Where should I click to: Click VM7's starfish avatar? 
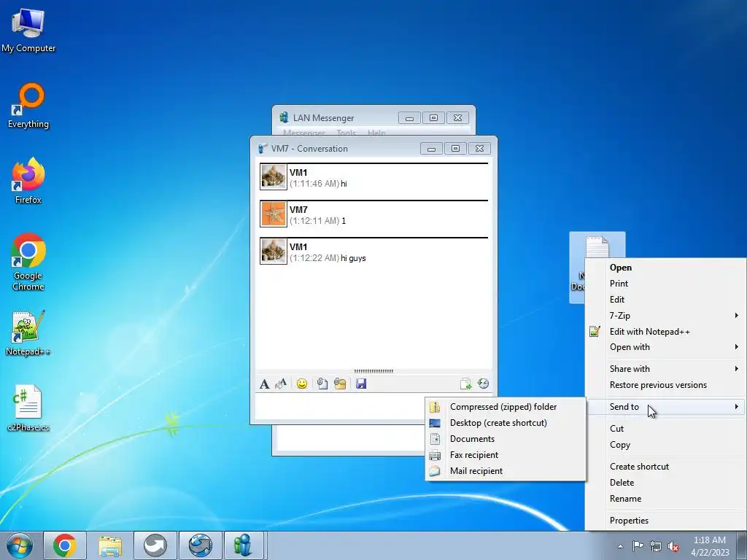tap(274, 214)
